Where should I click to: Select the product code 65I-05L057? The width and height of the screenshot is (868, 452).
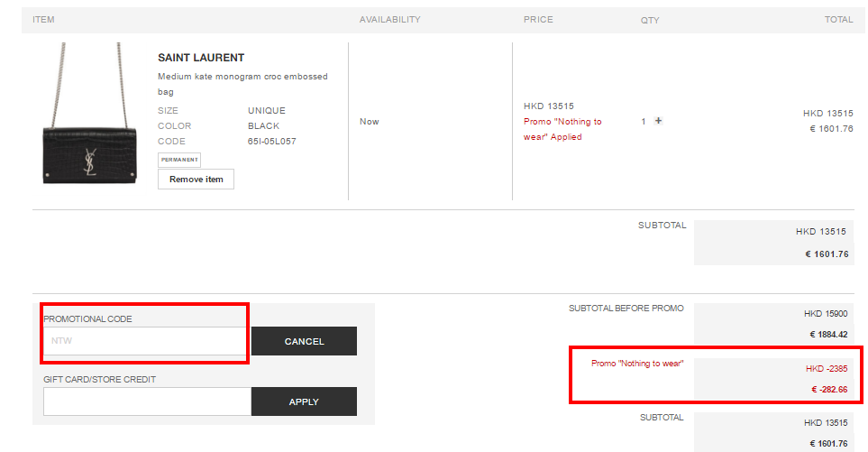coord(272,142)
